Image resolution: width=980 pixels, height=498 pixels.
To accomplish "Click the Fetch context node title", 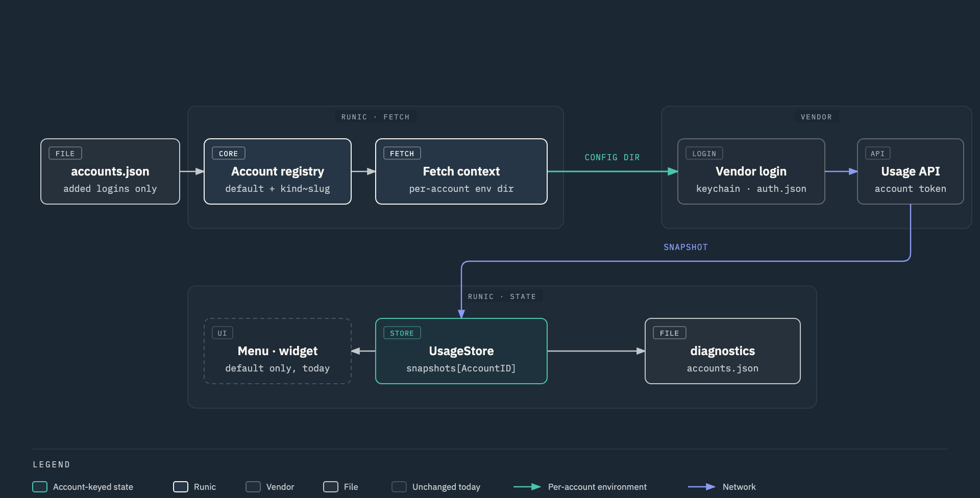I will [x=461, y=171].
